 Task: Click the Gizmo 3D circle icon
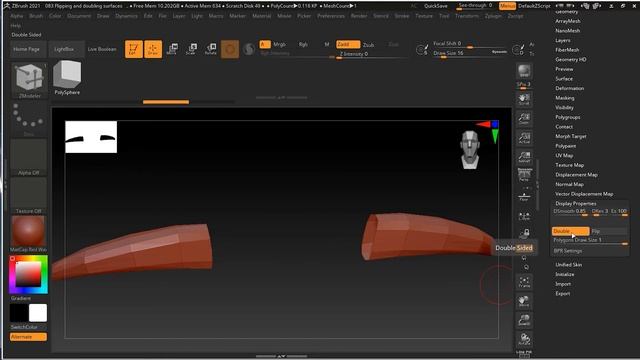coord(230,49)
